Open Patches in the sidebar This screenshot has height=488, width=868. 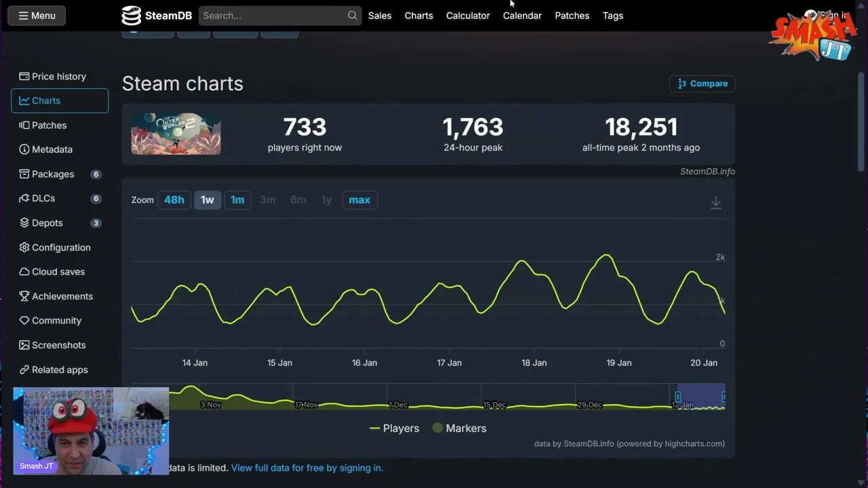(x=60, y=125)
